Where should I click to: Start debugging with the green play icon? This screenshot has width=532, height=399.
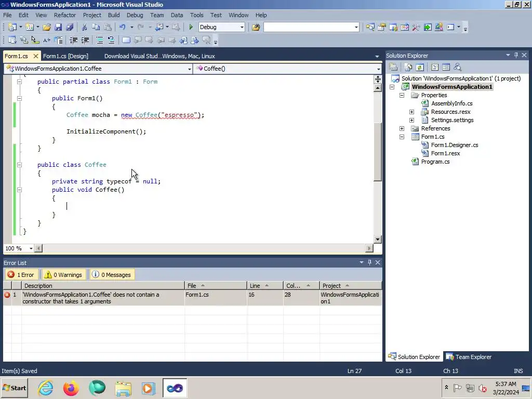pyautogui.click(x=191, y=27)
